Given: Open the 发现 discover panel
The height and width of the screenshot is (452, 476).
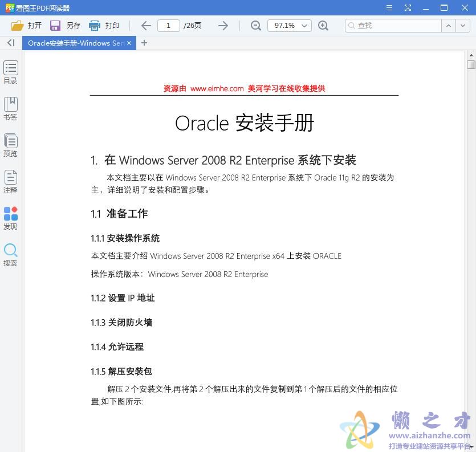Looking at the screenshot, I should click(x=10, y=218).
